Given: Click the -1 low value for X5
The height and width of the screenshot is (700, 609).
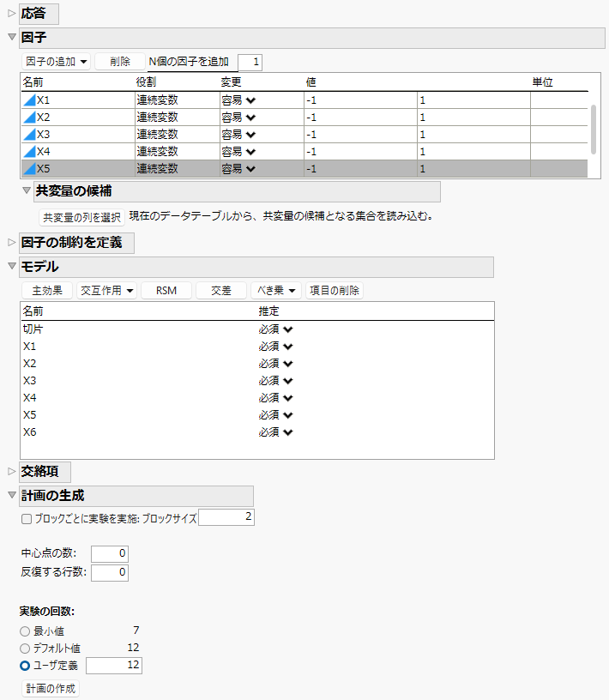Looking at the screenshot, I should 361,169.
